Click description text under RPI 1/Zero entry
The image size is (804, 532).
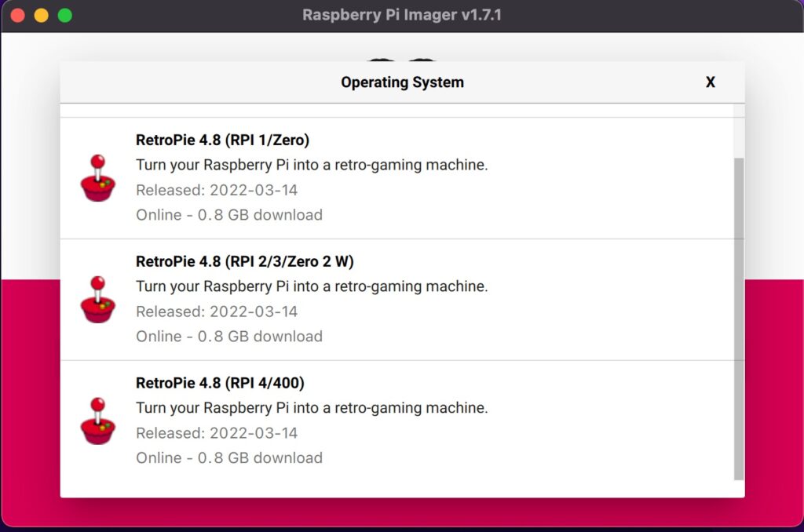(x=312, y=165)
